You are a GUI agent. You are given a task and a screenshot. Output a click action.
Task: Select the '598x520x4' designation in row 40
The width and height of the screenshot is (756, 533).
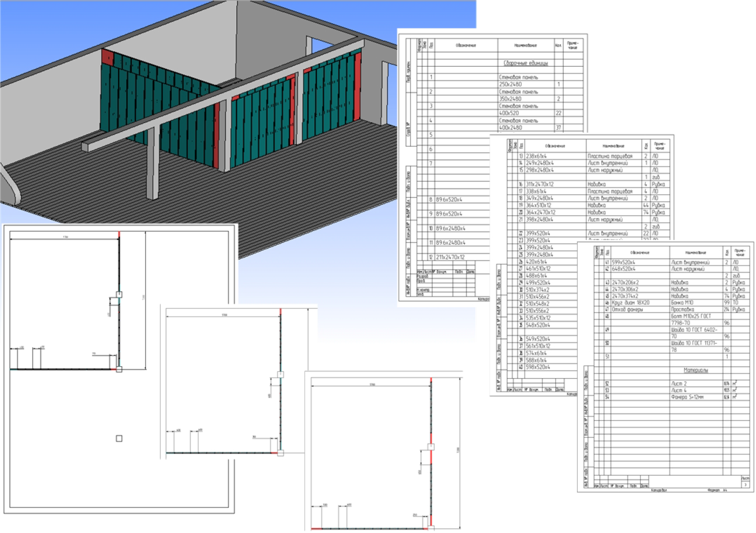pyautogui.click(x=538, y=367)
